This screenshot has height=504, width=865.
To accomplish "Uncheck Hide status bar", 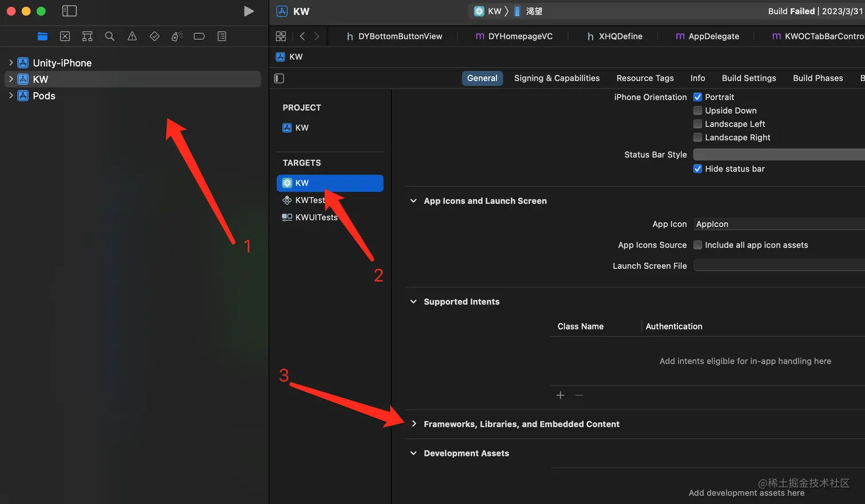I will 697,169.
